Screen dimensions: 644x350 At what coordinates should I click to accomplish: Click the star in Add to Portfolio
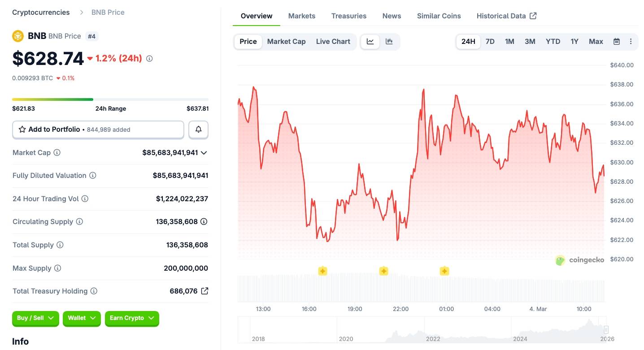(x=22, y=129)
